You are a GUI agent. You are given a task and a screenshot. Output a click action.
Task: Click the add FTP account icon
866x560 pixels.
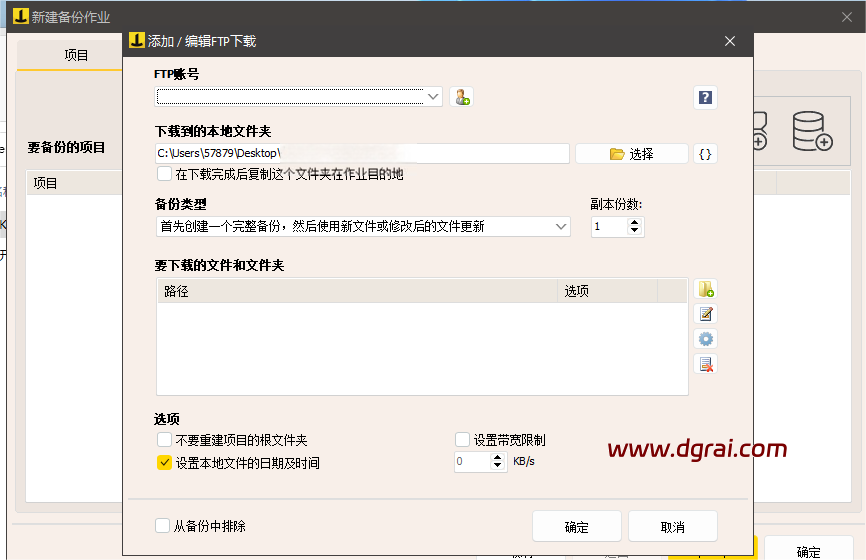click(460, 97)
